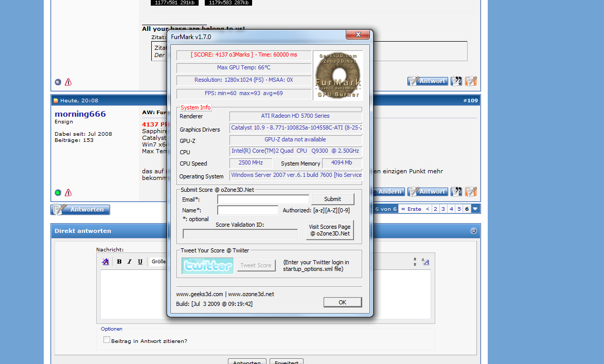The width and height of the screenshot is (604, 364).
Task: Click www.geeks3d.com | www.ozone3d.net text
Action: coord(225,294)
